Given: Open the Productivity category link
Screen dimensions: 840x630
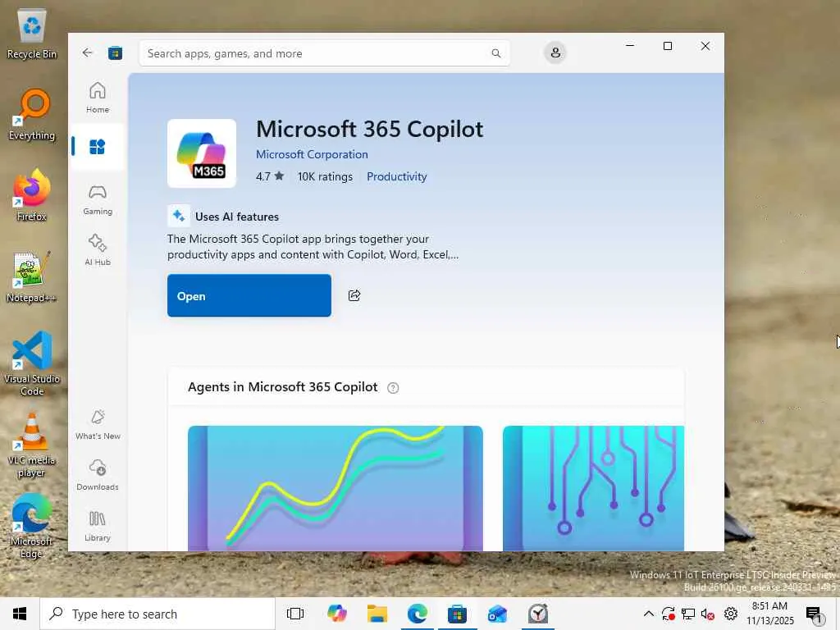Looking at the screenshot, I should pos(396,176).
